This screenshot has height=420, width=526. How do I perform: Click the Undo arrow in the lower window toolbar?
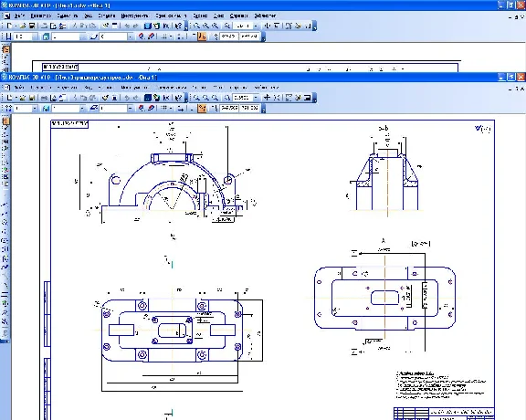point(127,98)
